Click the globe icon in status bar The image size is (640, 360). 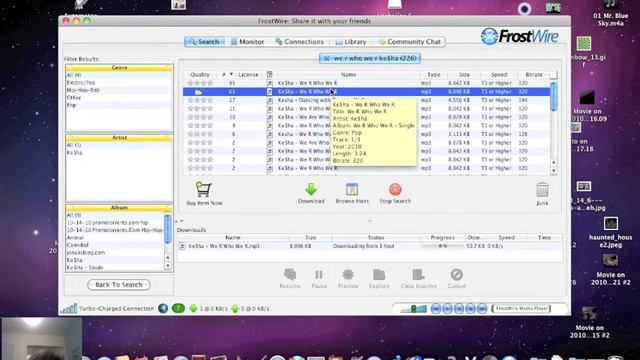tap(163, 309)
